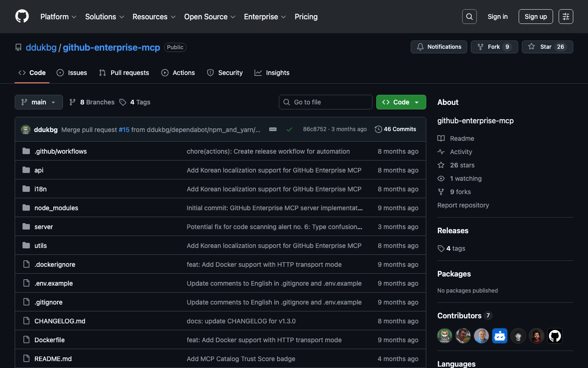Viewport: 588px width, 368px height.
Task: Expand the Platform navigation menu
Action: pyautogui.click(x=58, y=17)
